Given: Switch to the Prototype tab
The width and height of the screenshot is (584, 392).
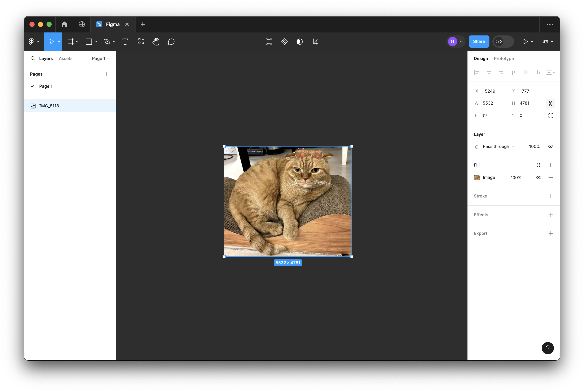Looking at the screenshot, I should click(504, 59).
